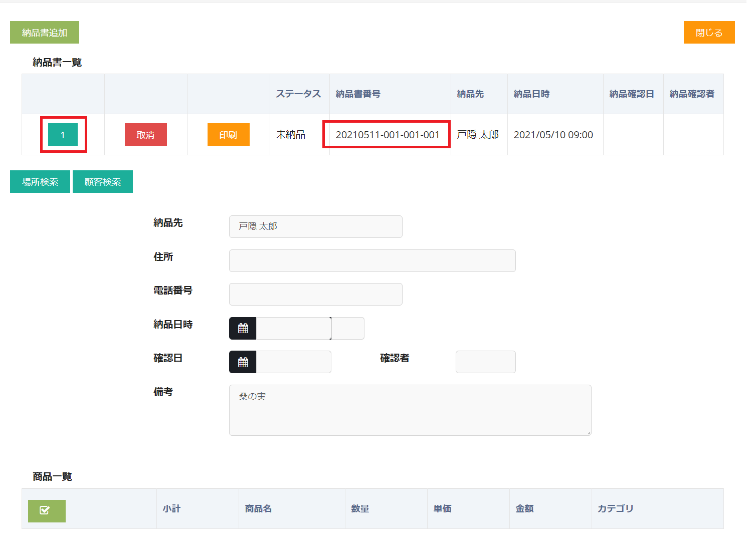The width and height of the screenshot is (756, 559).
Task: Click the 納品先 input field
Action: coord(315,227)
